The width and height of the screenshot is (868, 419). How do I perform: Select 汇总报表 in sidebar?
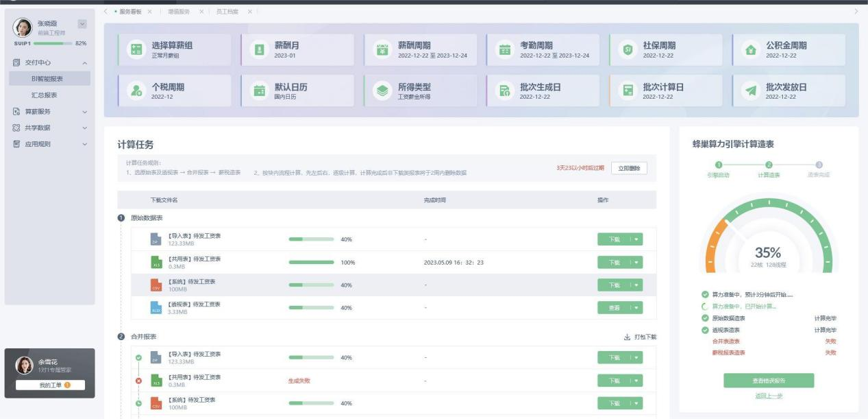[45, 95]
